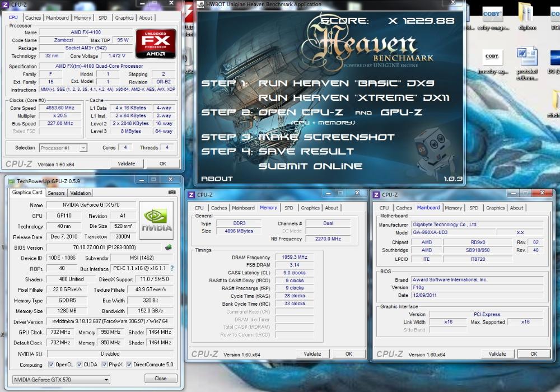Click the CPU-Z title bar icon of the Mainboard window
The width and height of the screenshot is (560, 392).
click(x=376, y=194)
